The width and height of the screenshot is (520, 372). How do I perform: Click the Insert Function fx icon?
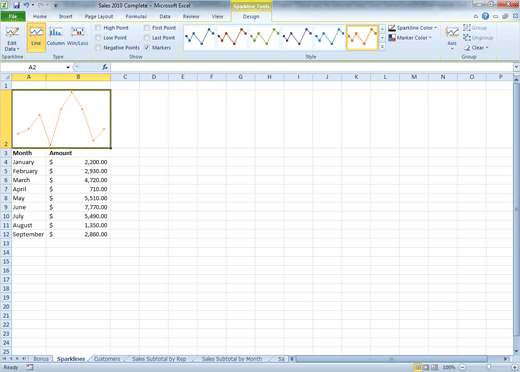click(105, 67)
